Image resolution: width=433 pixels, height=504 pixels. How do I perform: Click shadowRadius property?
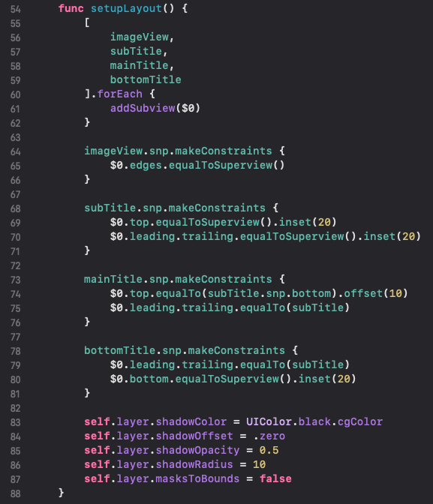click(x=194, y=464)
